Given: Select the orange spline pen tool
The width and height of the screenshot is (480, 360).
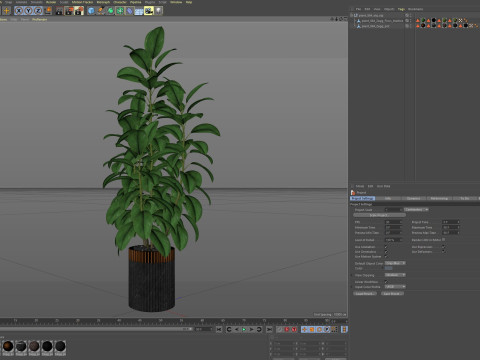Looking at the screenshot, I should click(101, 11).
